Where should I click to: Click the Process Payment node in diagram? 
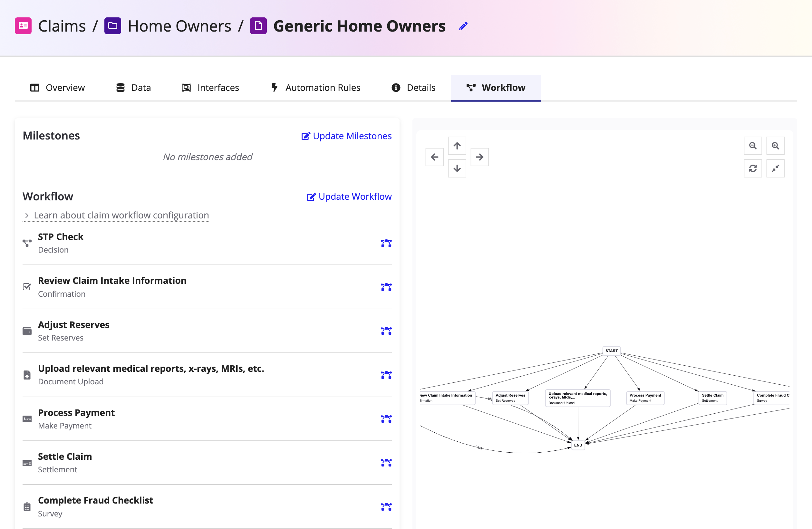pos(645,398)
